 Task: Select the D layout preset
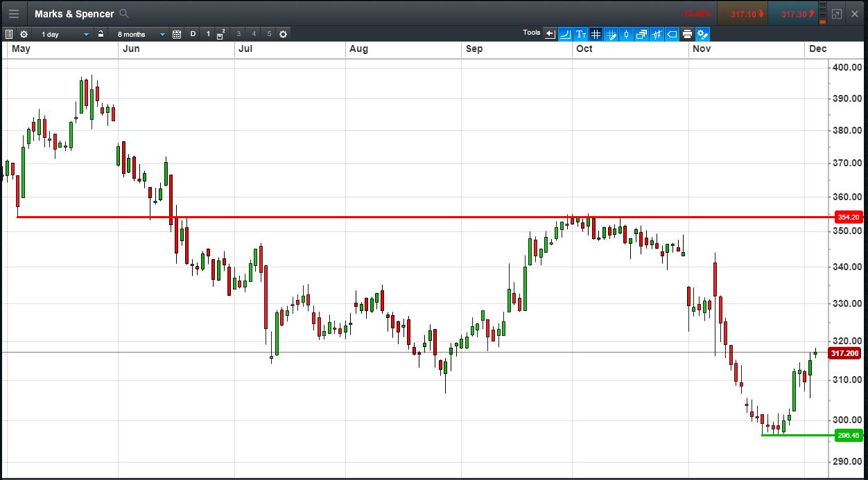193,34
